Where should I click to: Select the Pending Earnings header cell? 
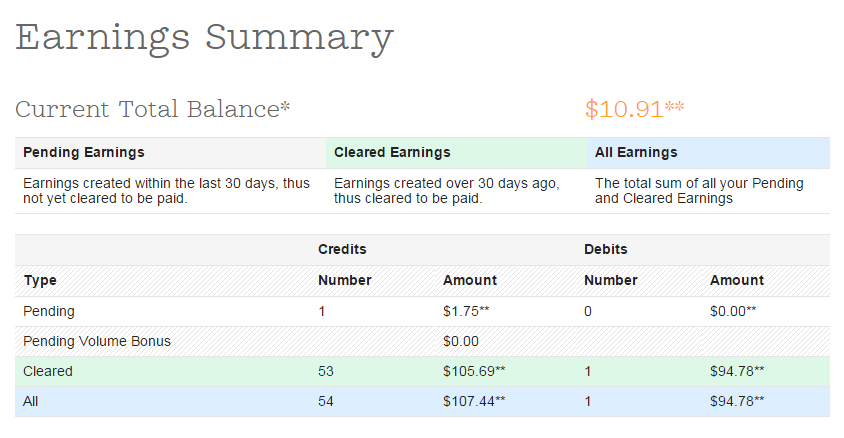pyautogui.click(x=170, y=153)
